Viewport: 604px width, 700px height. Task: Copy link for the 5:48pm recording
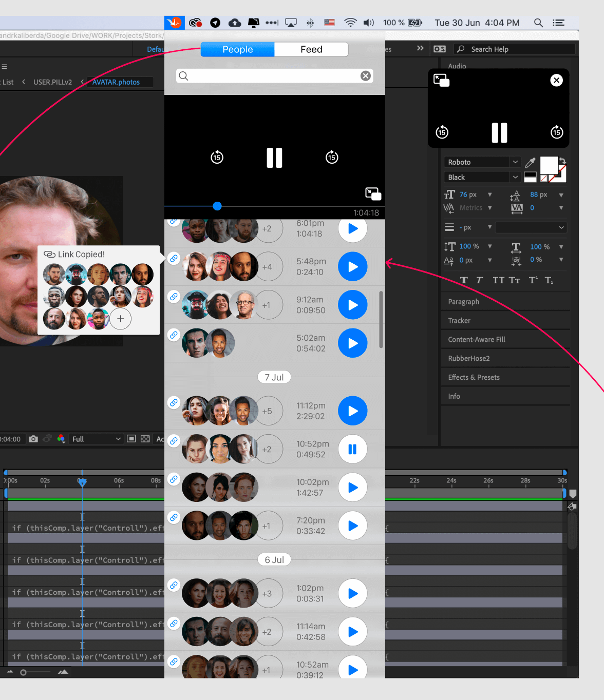coord(174,259)
